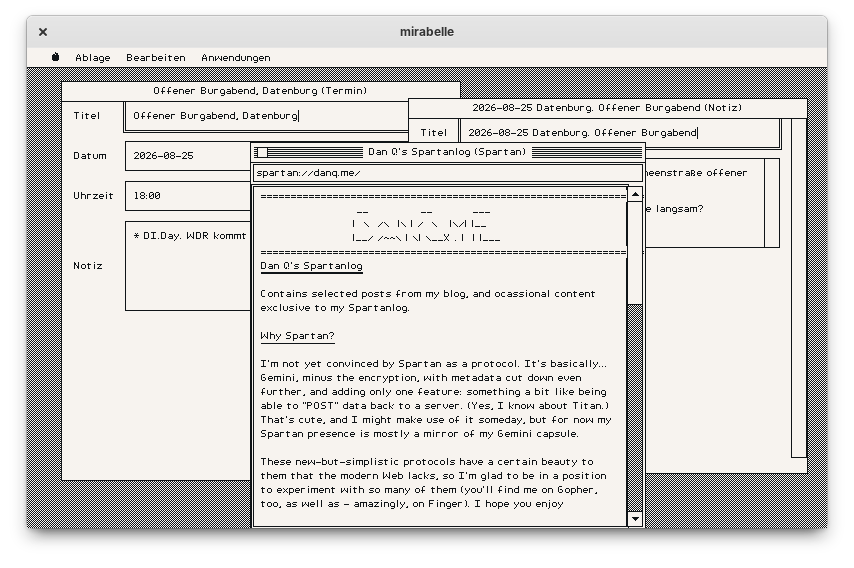Click the heading 'Why Spartan?'

[297, 336]
